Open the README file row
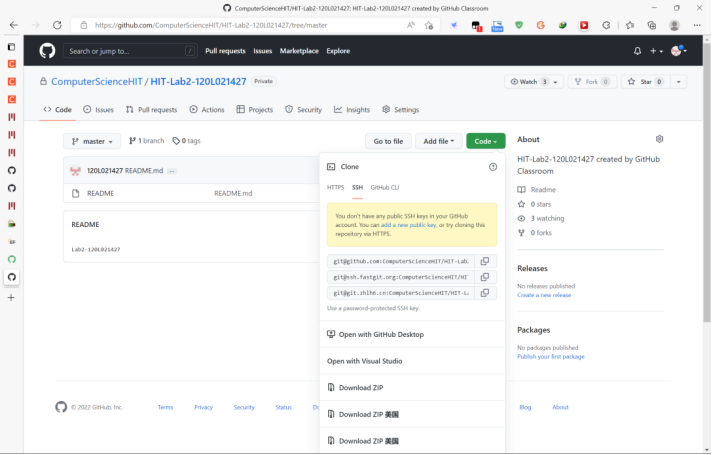Viewport: 712px width, 455px height. tap(192, 193)
